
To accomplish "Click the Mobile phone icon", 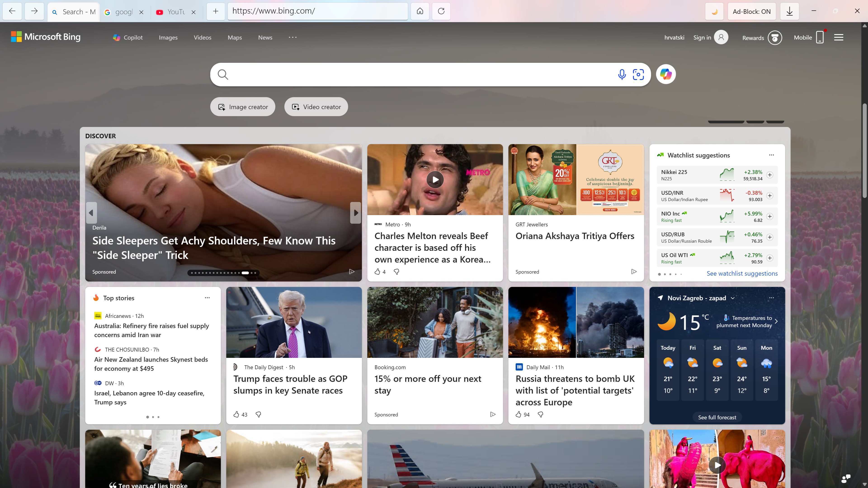I will tap(820, 37).
